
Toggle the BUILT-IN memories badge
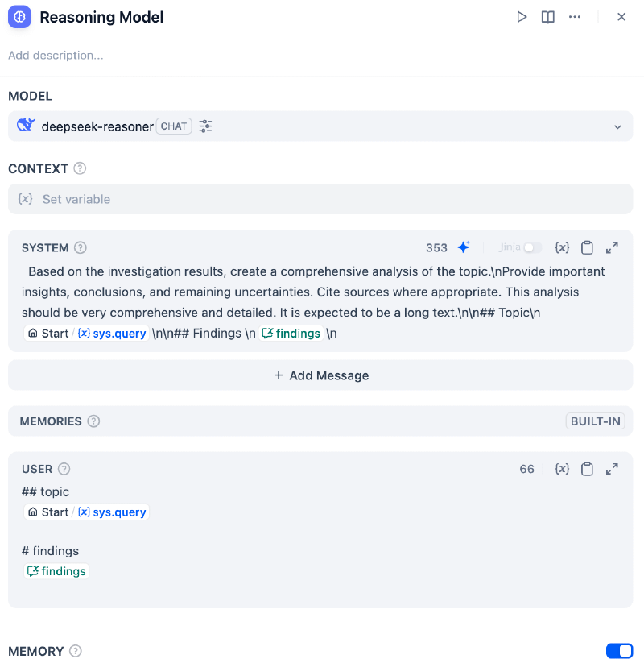[595, 421]
